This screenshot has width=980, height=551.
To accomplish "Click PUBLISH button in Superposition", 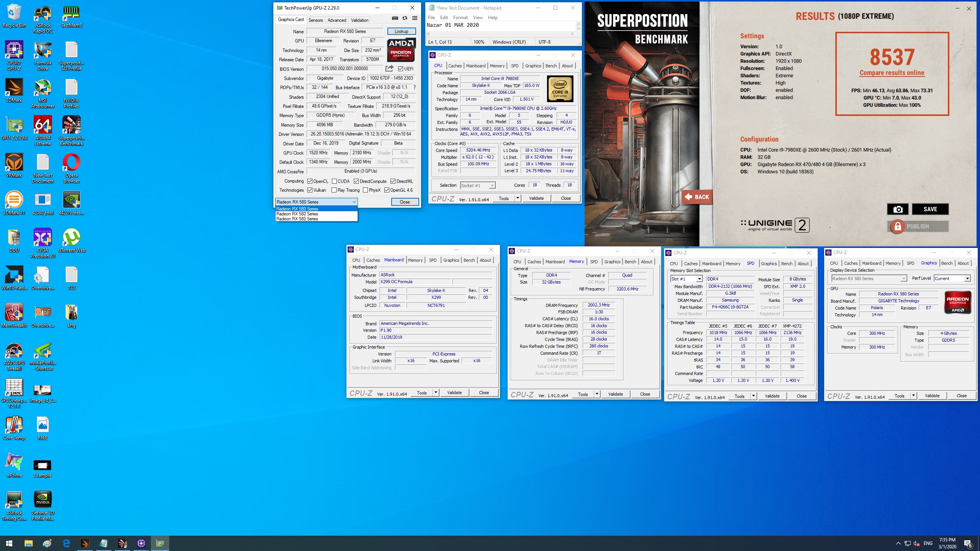I will tap(918, 227).
